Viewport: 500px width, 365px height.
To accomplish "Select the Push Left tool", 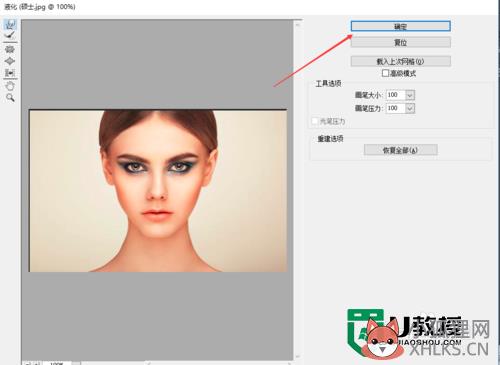I will tap(10, 73).
